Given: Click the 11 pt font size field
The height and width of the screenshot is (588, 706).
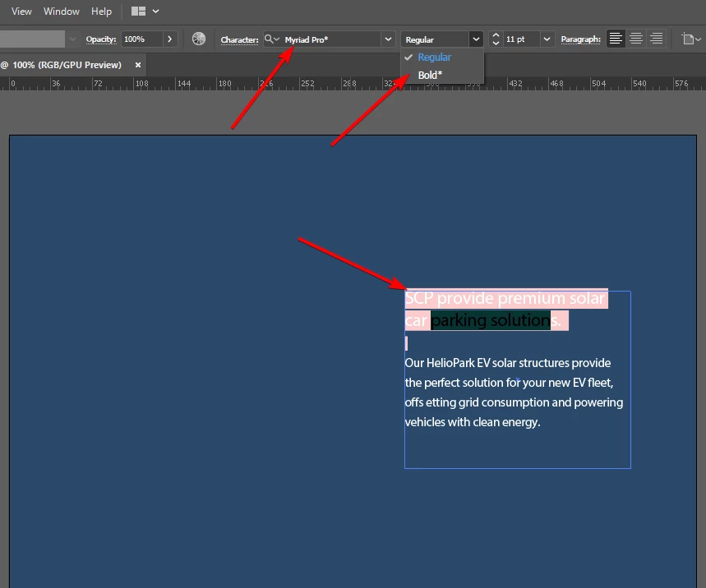Looking at the screenshot, I should click(521, 39).
